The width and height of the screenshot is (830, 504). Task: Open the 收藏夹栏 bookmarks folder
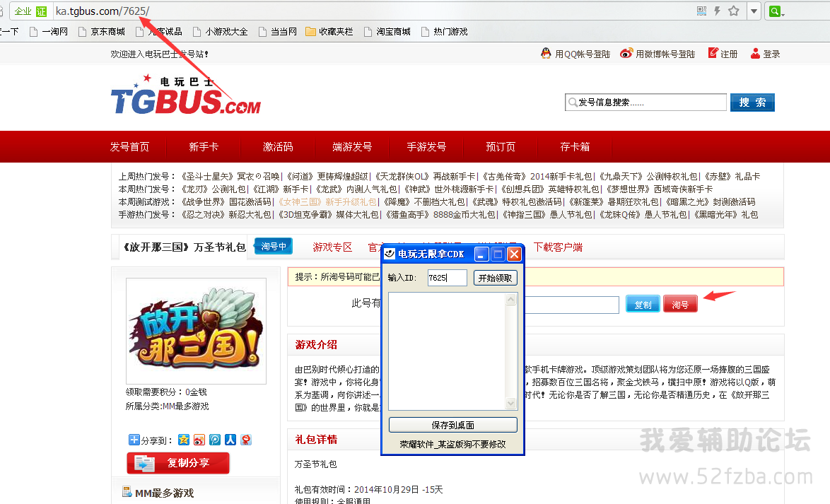[329, 32]
